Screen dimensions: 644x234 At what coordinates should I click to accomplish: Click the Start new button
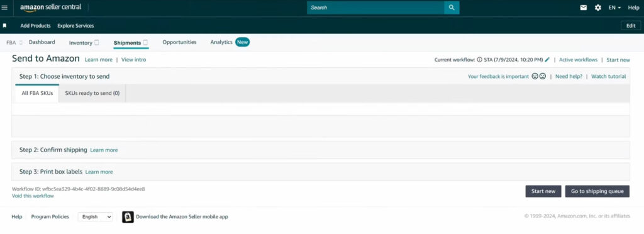click(543, 191)
